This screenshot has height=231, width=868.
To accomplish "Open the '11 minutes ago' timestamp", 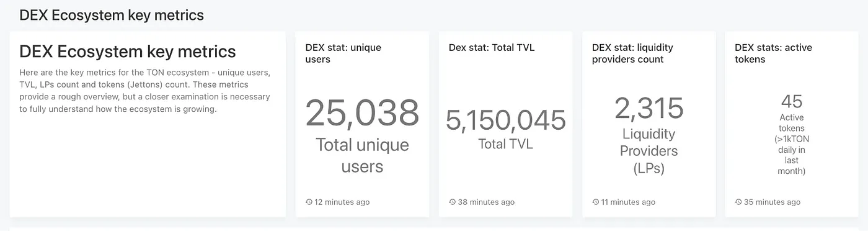I will coord(628,202).
